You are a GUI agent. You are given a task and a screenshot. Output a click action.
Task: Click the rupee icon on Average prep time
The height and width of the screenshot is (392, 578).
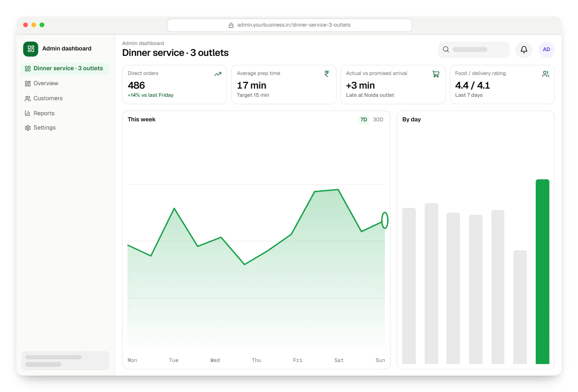coord(327,74)
